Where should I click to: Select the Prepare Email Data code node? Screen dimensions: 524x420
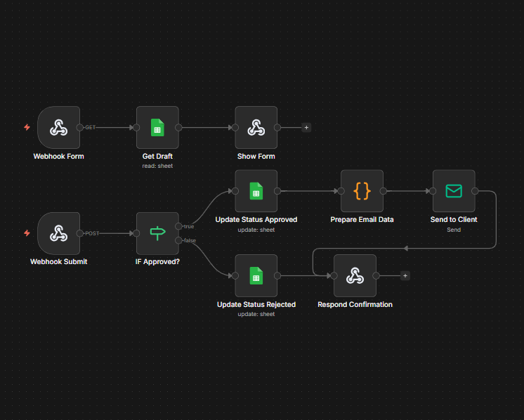[x=362, y=191]
